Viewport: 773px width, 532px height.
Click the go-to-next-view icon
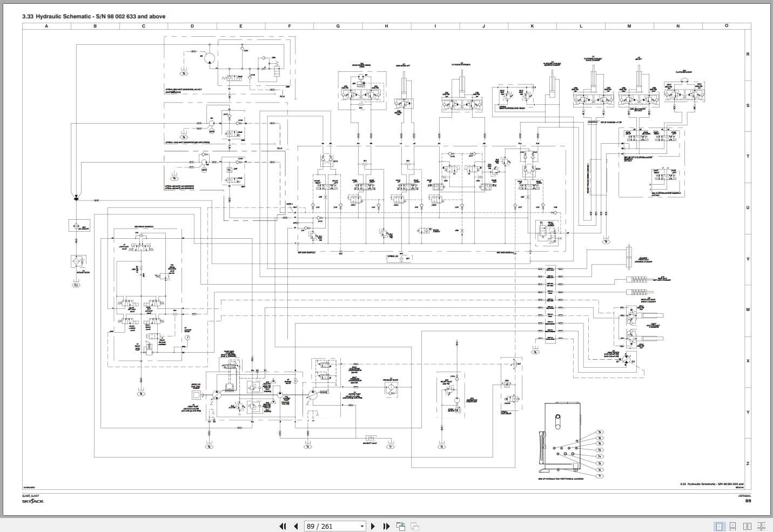point(415,526)
